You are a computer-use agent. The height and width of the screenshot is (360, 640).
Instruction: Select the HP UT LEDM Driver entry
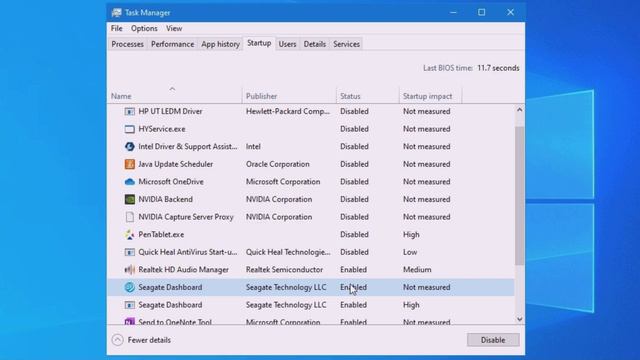[311, 111]
